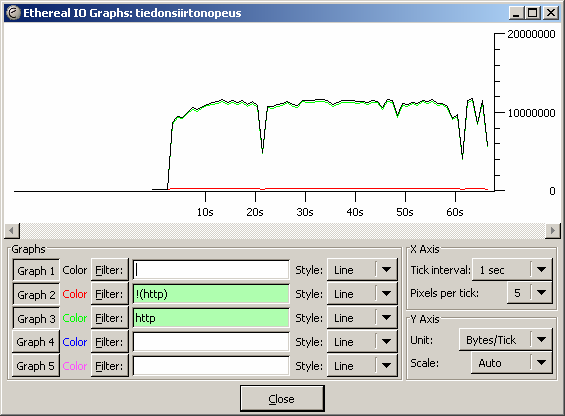Open the Graph 2 Style dropdown arrow

[386, 294]
